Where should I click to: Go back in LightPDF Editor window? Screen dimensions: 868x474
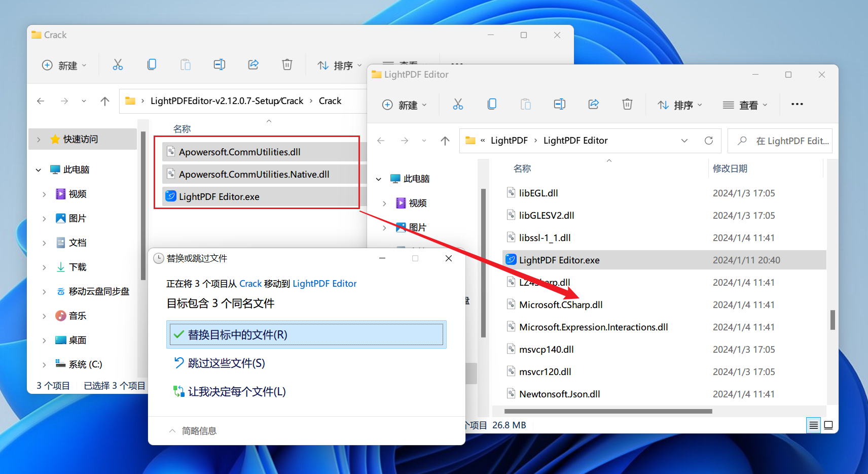[x=381, y=141]
